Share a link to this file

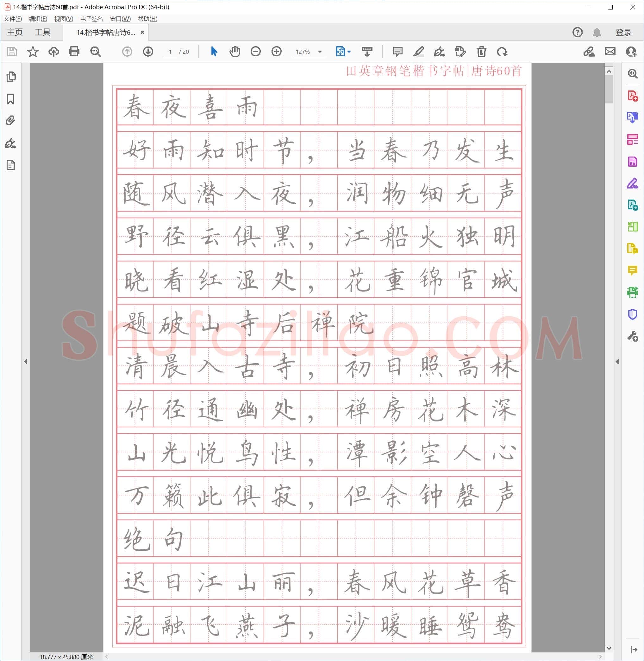point(589,52)
